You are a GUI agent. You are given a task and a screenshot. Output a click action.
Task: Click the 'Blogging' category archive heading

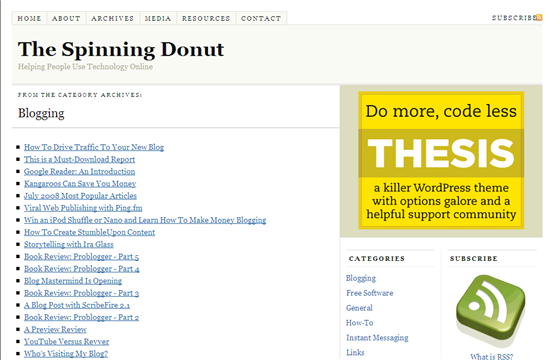tap(41, 113)
